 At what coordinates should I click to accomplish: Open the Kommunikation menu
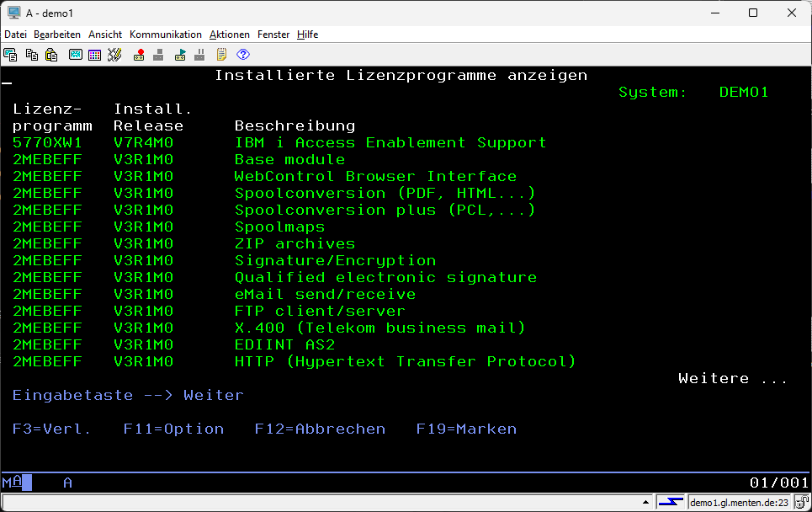(x=165, y=35)
